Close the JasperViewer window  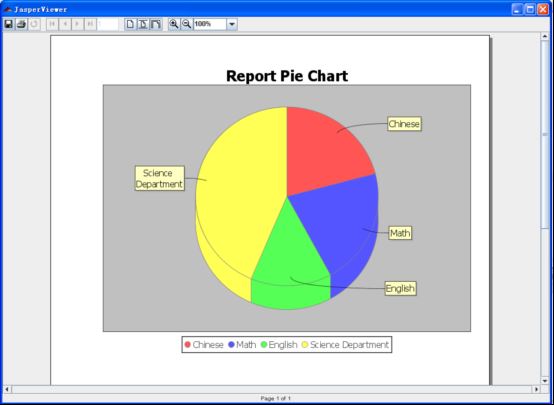click(x=543, y=10)
